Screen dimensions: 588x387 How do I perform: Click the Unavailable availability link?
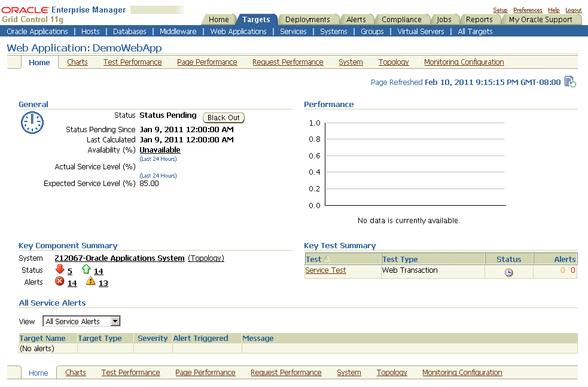(160, 150)
